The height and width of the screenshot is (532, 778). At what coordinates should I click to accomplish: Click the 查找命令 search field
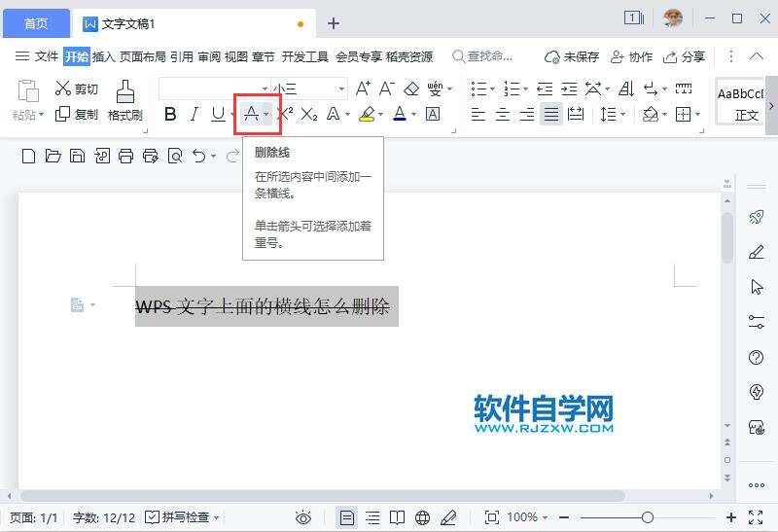click(x=482, y=56)
